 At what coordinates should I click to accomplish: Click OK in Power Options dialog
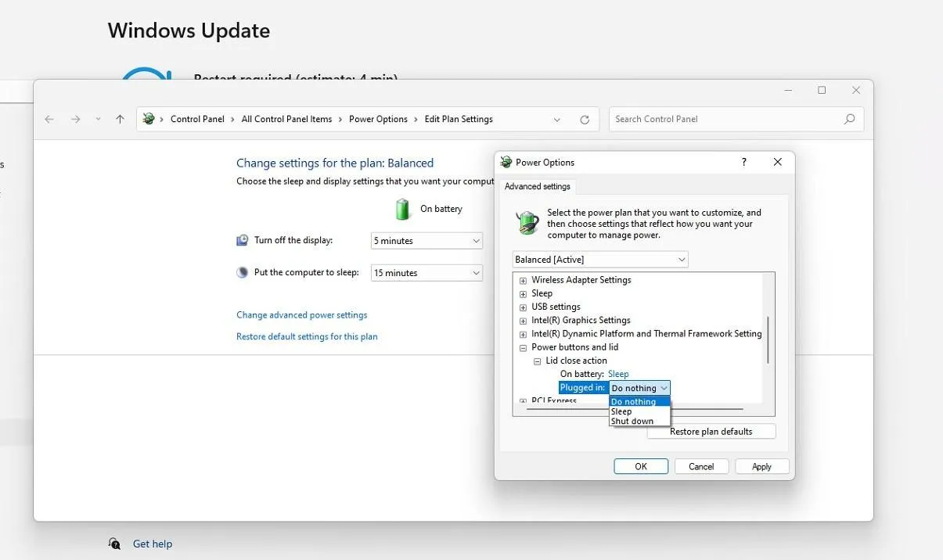point(641,466)
